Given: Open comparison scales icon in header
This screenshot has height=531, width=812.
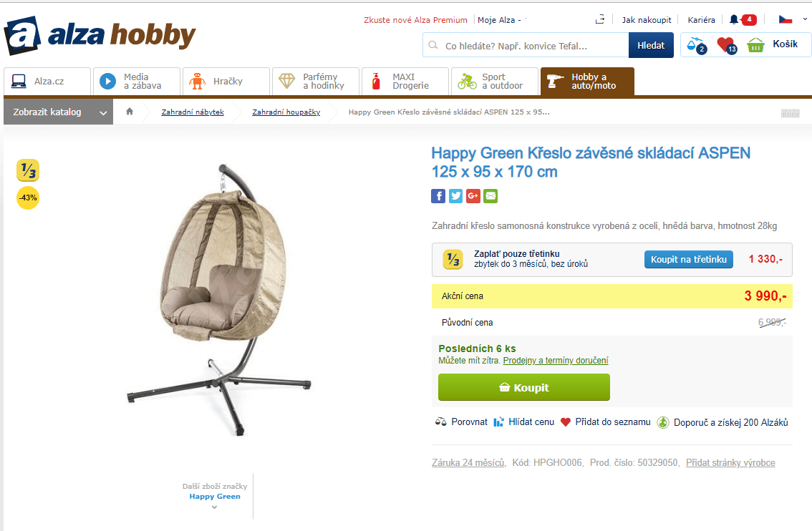Looking at the screenshot, I should coord(695,46).
